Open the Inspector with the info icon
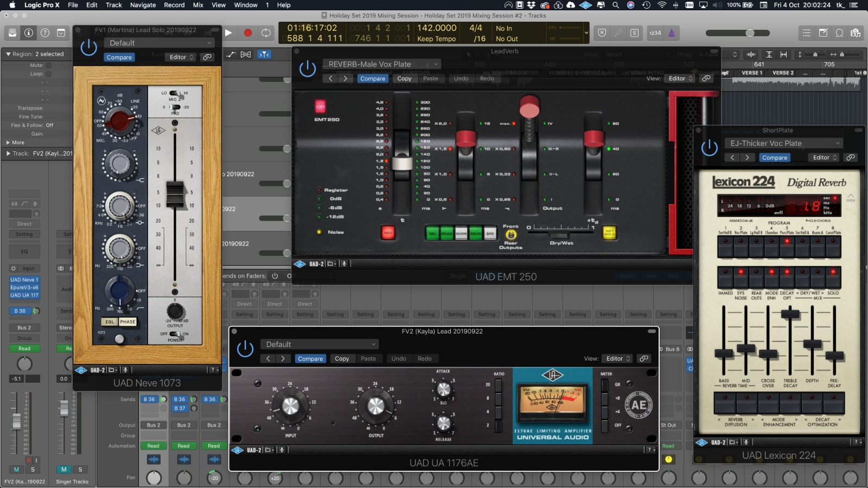Screen dimensions: 868x488 pos(29,33)
